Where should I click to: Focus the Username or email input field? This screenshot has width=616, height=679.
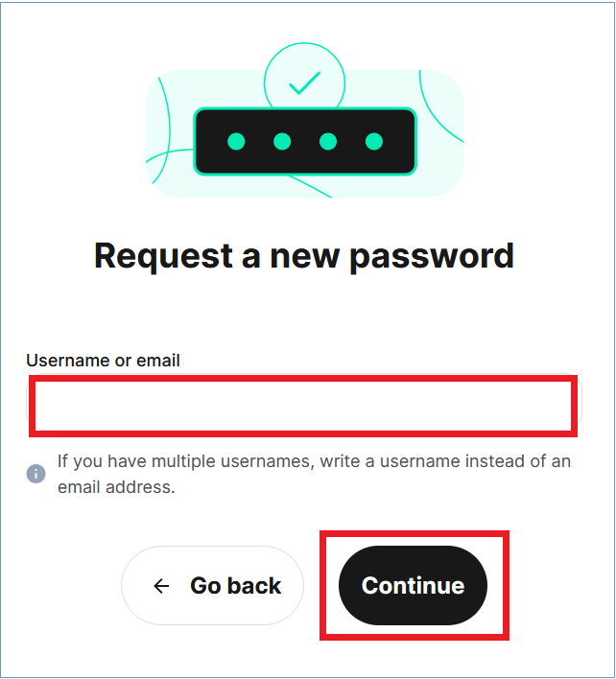[303, 405]
